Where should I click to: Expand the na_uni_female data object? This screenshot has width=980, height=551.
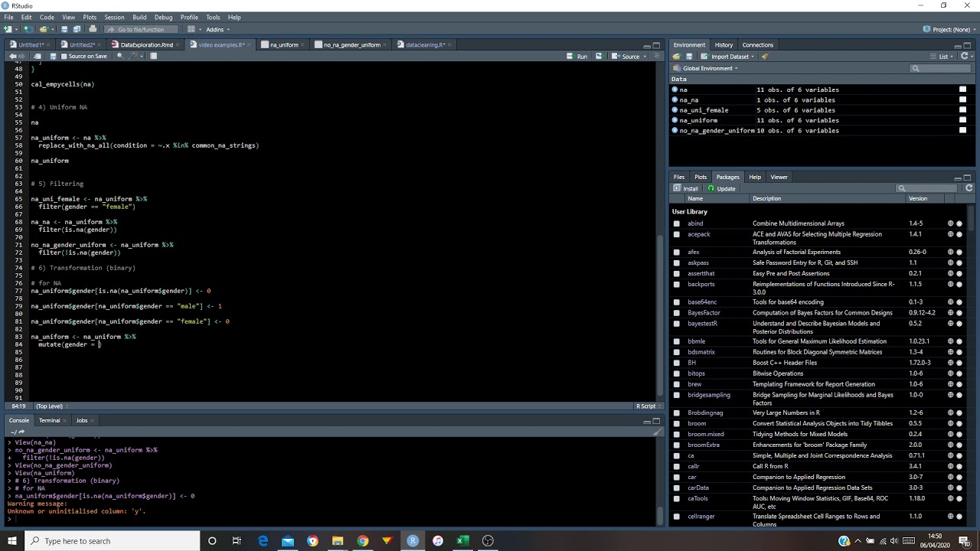coord(675,110)
